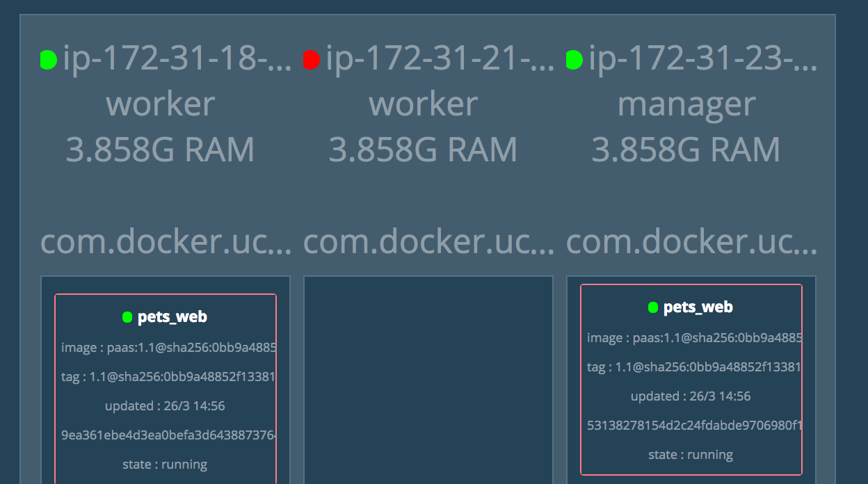
Task: Click com.docker.uc label under manager node
Action: [691, 241]
